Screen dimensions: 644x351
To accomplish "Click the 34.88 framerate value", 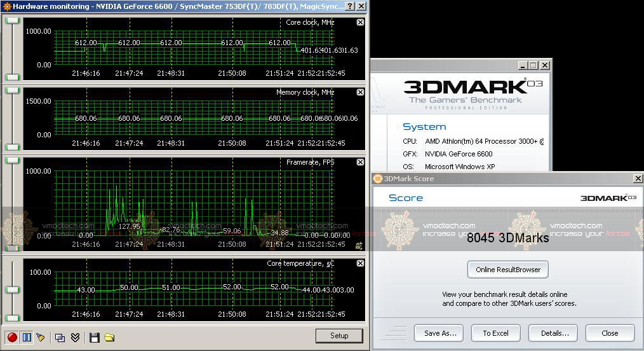I will click(x=279, y=233).
